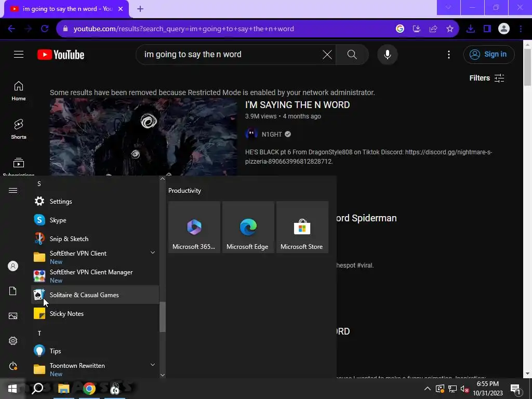Open user account icon in Start menu
The height and width of the screenshot is (399, 532).
(13, 266)
